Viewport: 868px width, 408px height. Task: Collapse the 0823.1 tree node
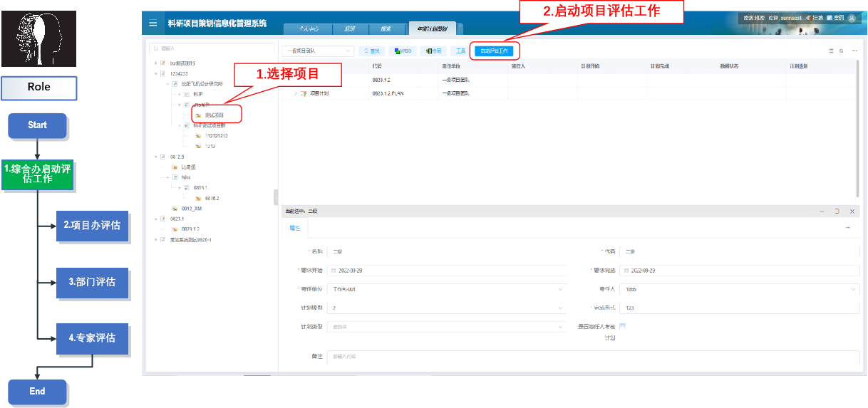point(155,219)
